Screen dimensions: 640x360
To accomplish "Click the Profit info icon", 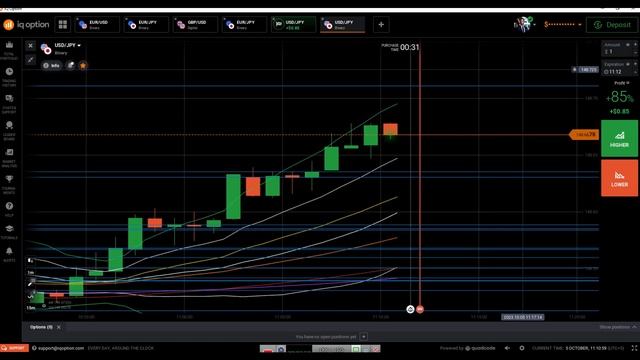I will [628, 83].
